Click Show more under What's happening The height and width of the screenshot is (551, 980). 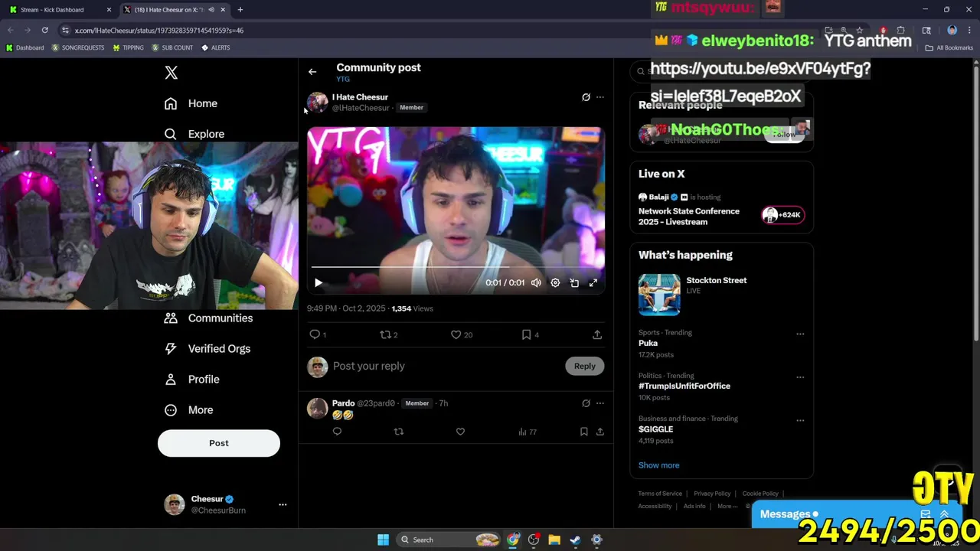tap(658, 465)
